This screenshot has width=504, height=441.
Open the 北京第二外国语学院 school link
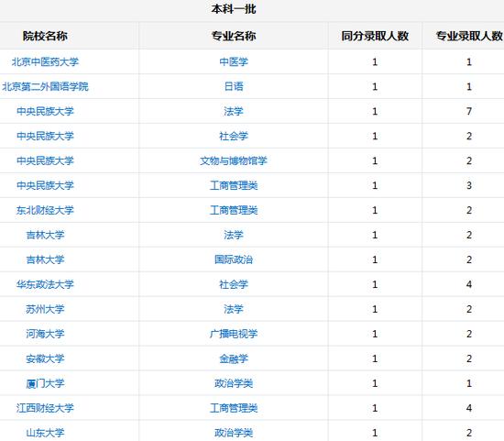pos(45,86)
